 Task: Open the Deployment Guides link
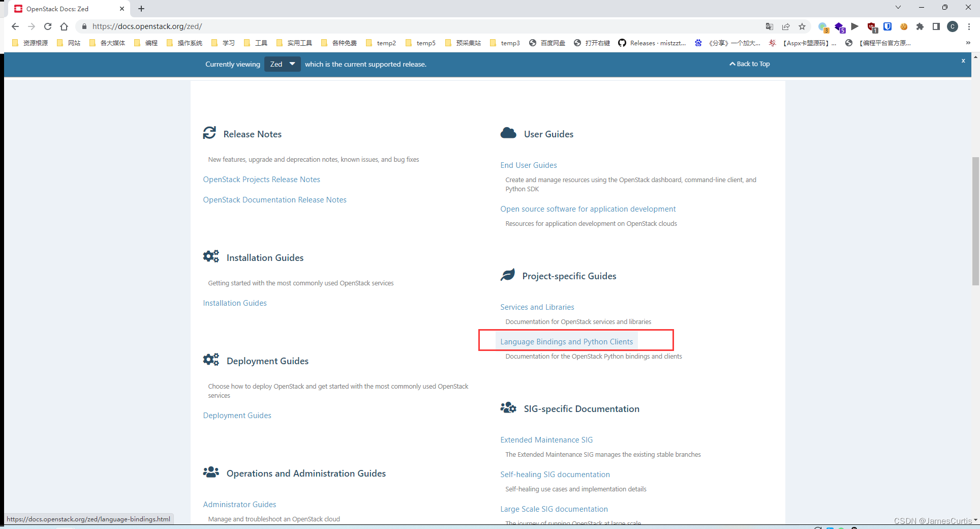237,416
